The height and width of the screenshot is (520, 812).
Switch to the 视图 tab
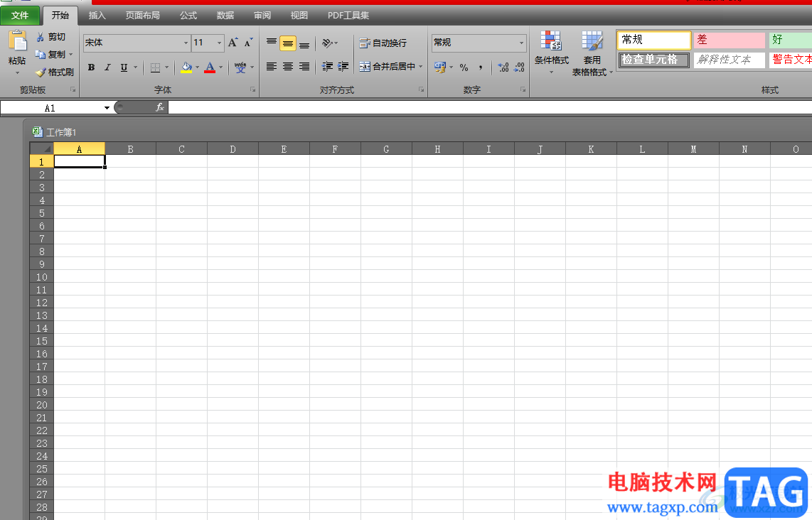(299, 16)
